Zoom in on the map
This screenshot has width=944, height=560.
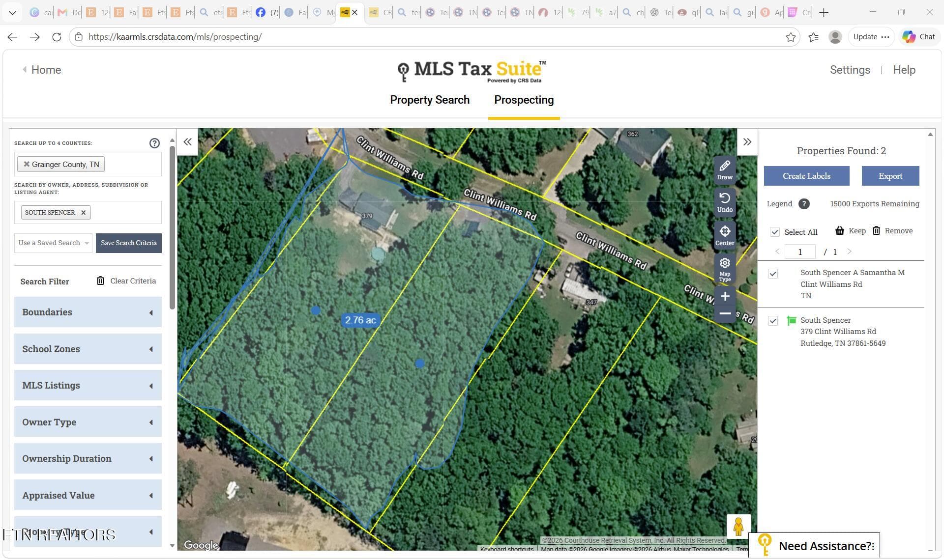coord(725,296)
